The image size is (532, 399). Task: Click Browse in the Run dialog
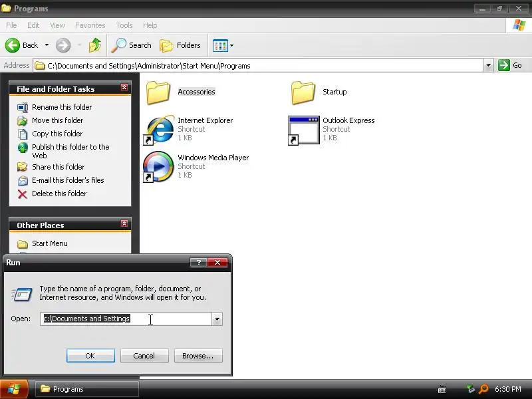pos(198,356)
